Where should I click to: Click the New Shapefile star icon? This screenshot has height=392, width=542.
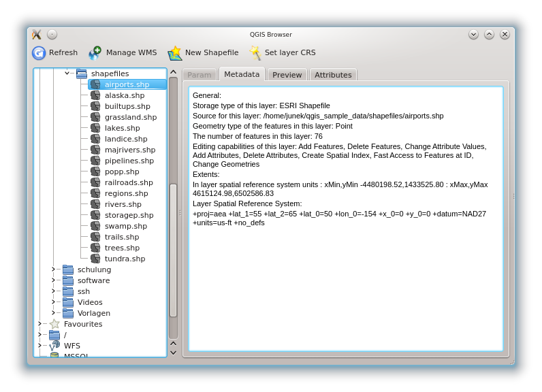coord(175,53)
